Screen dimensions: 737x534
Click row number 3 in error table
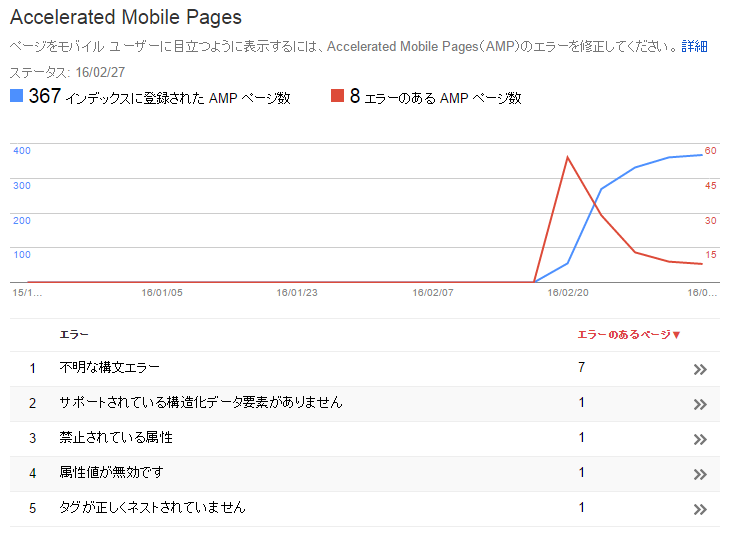[32, 438]
